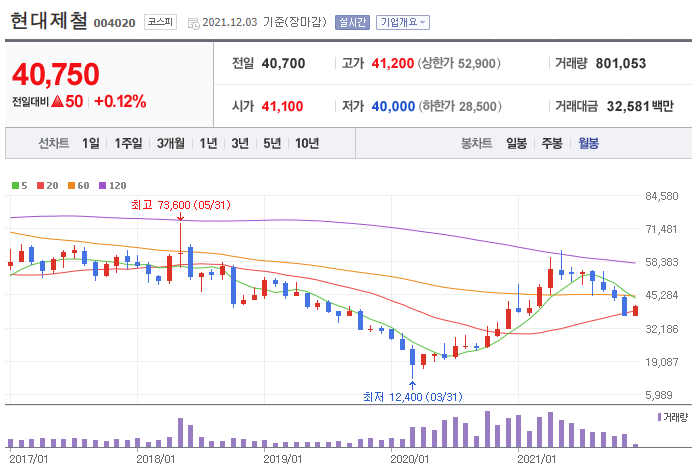Click the 최고 73,600 (05/31) marker
This screenshot has width=692, height=473.
181,205
